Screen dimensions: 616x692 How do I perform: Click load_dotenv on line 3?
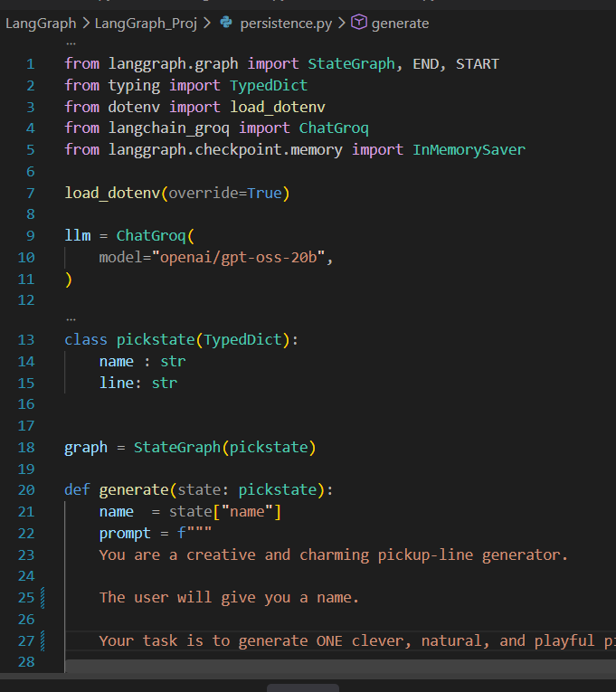click(278, 108)
